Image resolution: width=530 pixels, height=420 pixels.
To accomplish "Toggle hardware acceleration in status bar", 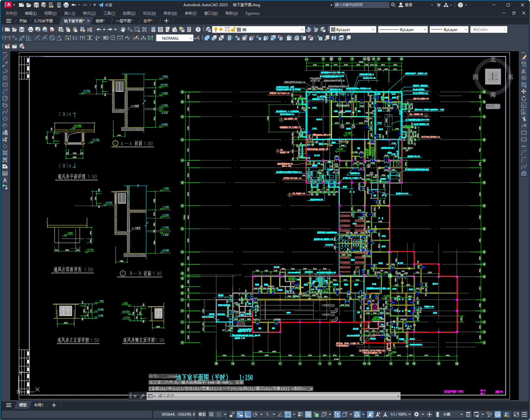I will [x=498, y=414].
